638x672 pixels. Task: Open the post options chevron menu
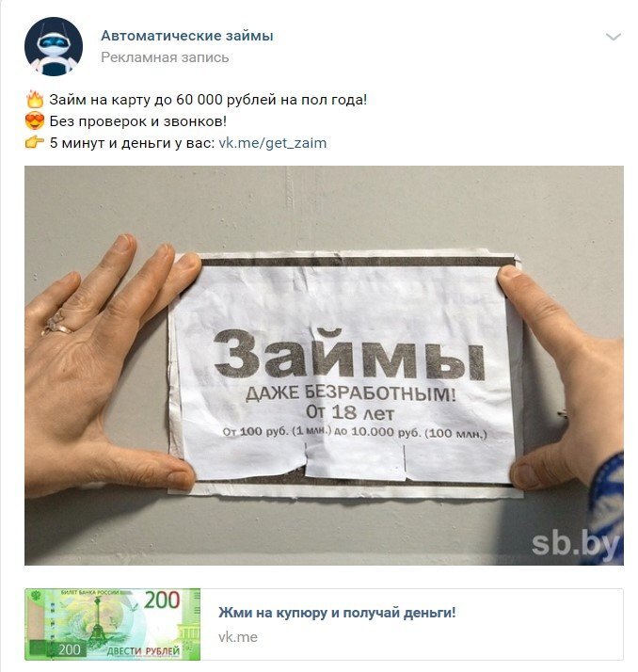614,37
